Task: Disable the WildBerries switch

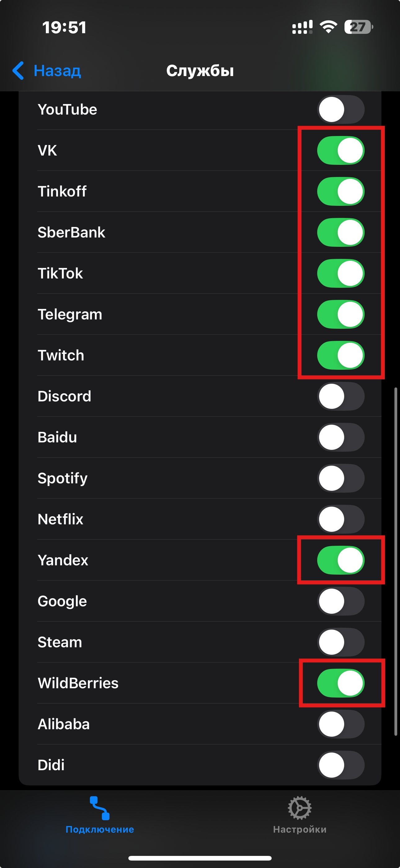Action: pyautogui.click(x=341, y=683)
